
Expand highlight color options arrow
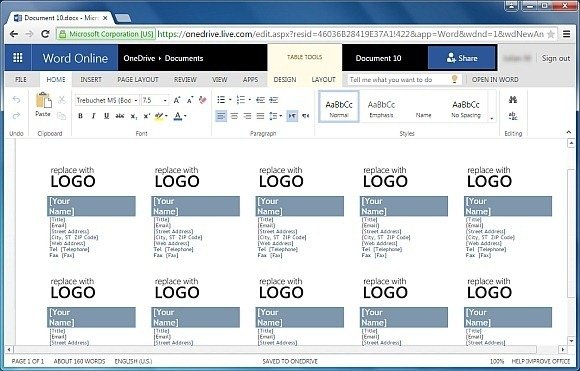point(166,116)
